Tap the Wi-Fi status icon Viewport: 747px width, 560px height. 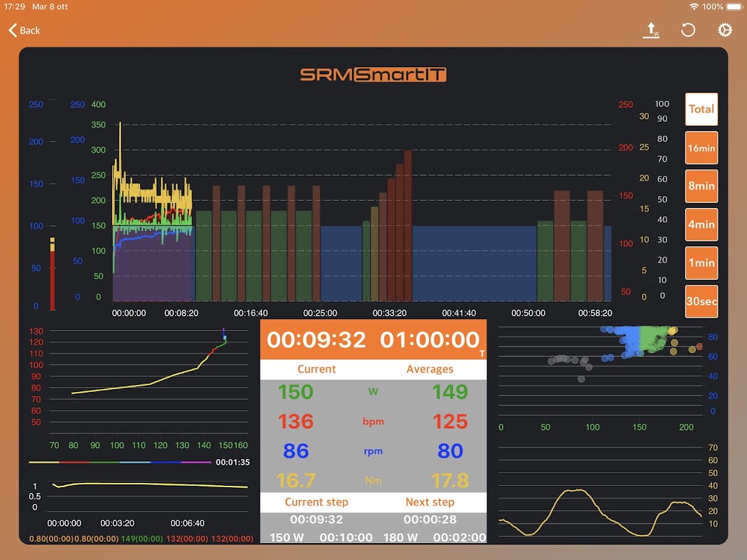coord(694,7)
